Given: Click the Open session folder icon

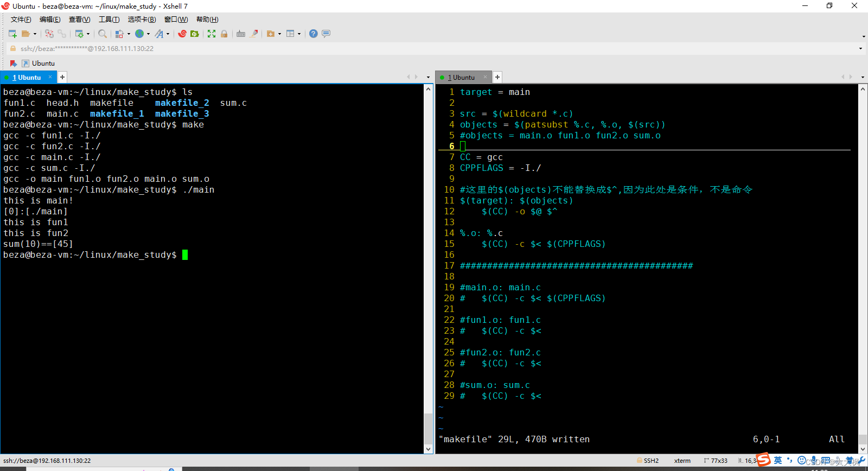Looking at the screenshot, I should point(25,34).
